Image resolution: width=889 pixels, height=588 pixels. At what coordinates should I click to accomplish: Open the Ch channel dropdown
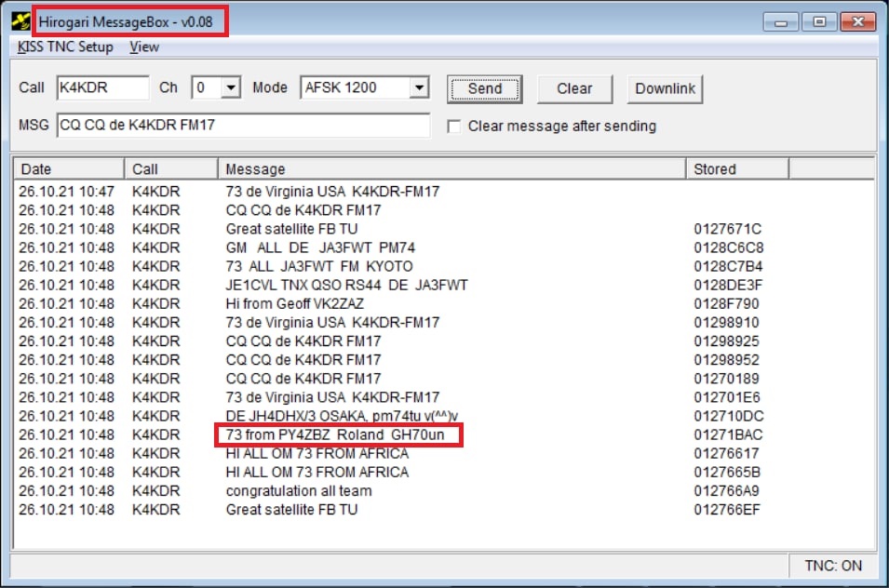[231, 87]
